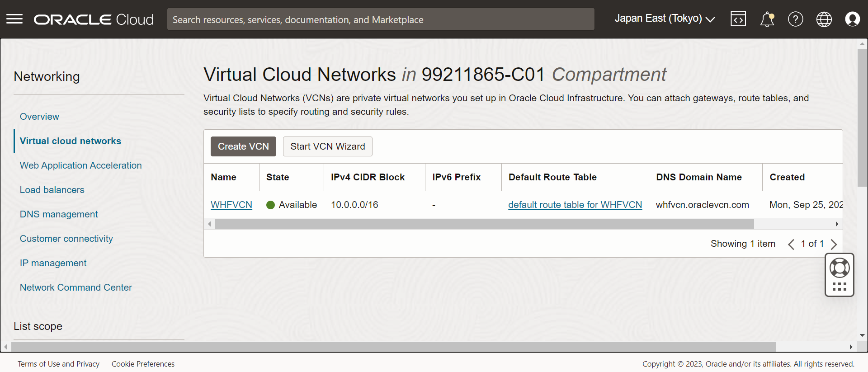This screenshot has height=372, width=868.
Task: Click the page vertical scrollbar thumb
Action: [x=862, y=118]
